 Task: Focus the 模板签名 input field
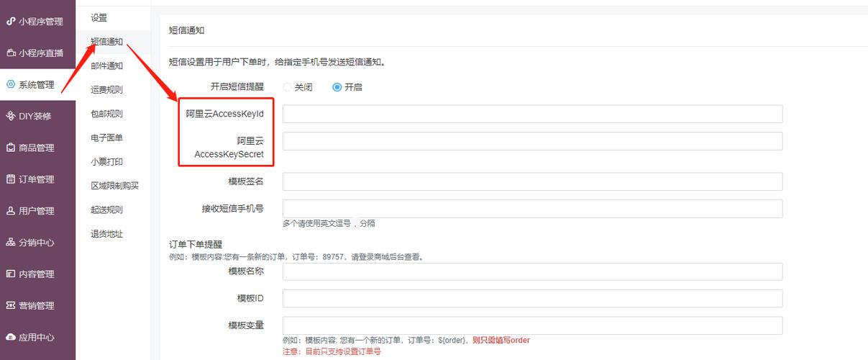click(532, 181)
